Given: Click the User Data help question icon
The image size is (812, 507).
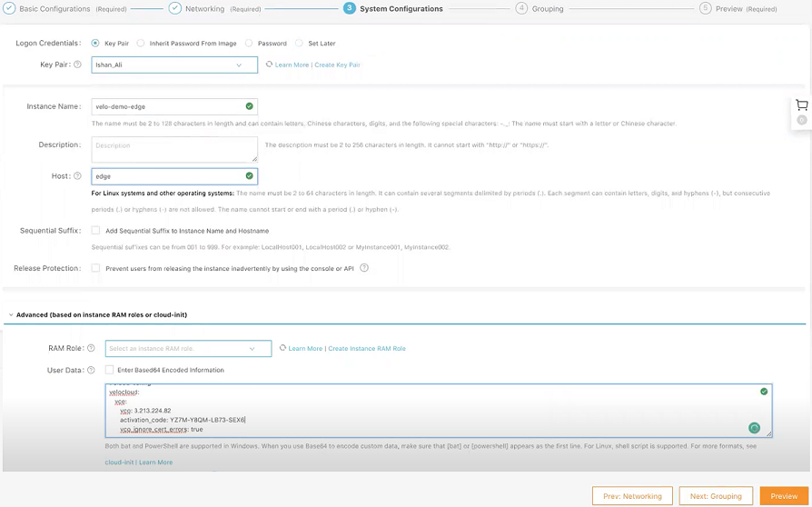Looking at the screenshot, I should (91, 371).
